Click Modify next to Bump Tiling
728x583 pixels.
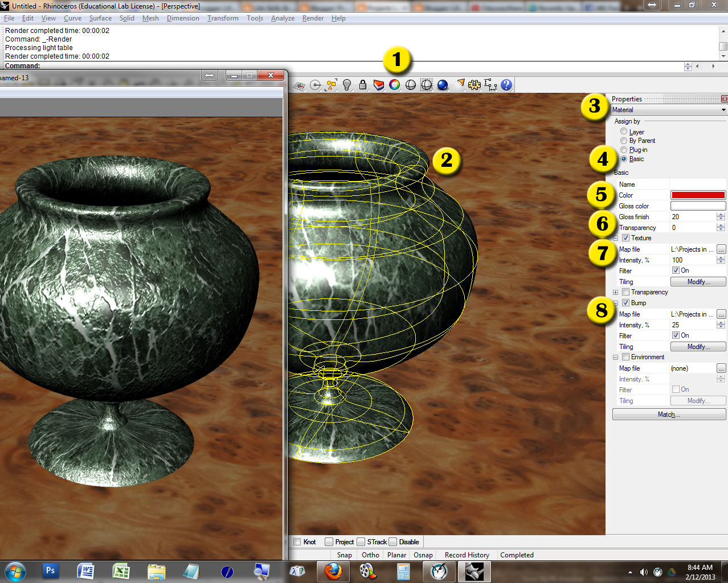(697, 346)
